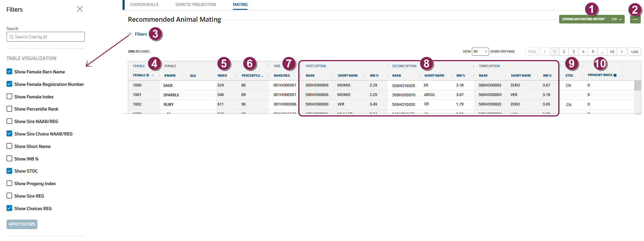The width and height of the screenshot is (644, 241).
Task: Click the Female ID sort arrow
Action: tap(153, 75)
